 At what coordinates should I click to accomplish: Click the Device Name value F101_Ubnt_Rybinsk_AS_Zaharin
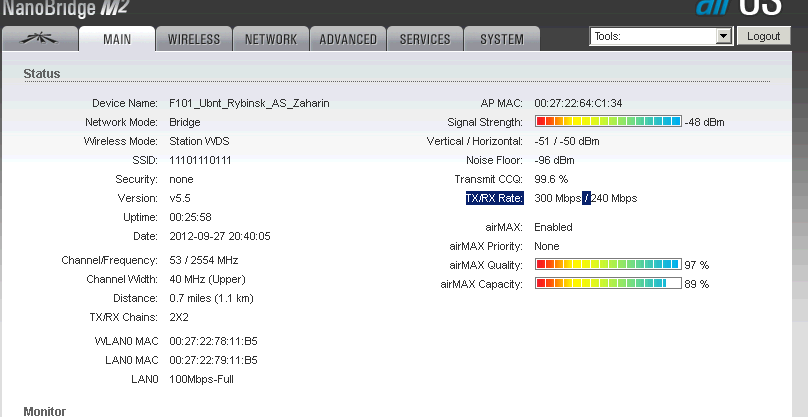coord(249,103)
